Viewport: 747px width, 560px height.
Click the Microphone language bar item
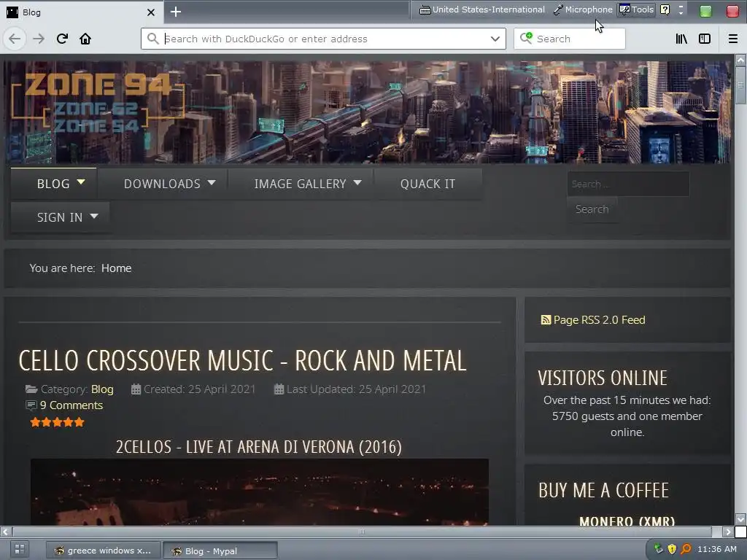(583, 9)
